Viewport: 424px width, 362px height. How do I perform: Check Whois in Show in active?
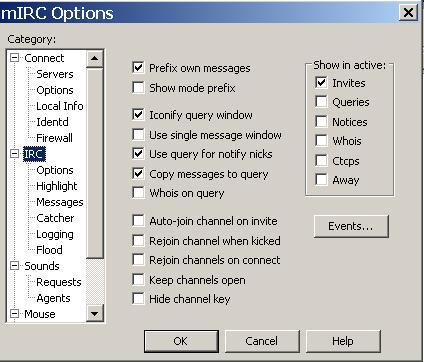click(321, 141)
